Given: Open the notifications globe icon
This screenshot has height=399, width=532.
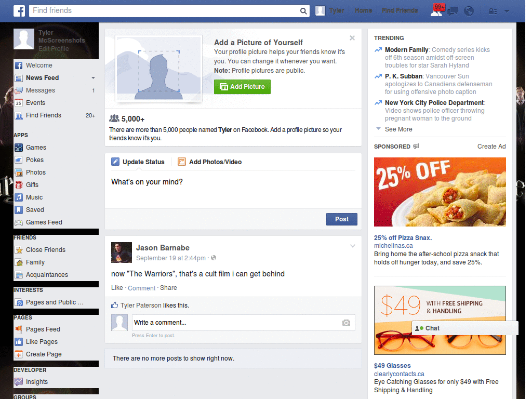Looking at the screenshot, I should click(x=469, y=11).
